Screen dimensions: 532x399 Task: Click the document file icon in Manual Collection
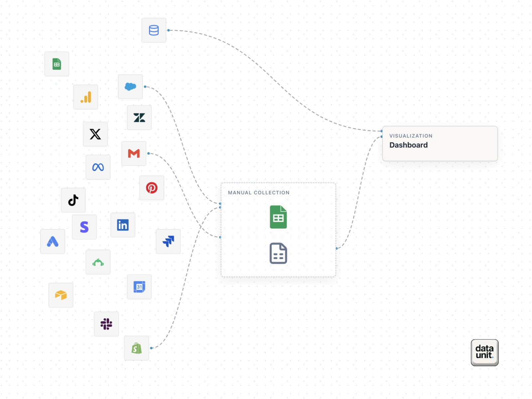(x=278, y=253)
